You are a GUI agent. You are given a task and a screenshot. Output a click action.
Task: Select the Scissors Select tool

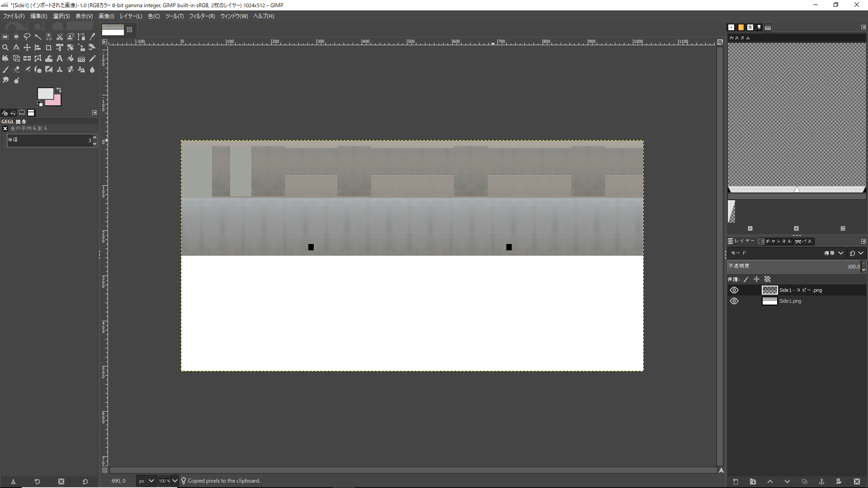click(x=60, y=37)
